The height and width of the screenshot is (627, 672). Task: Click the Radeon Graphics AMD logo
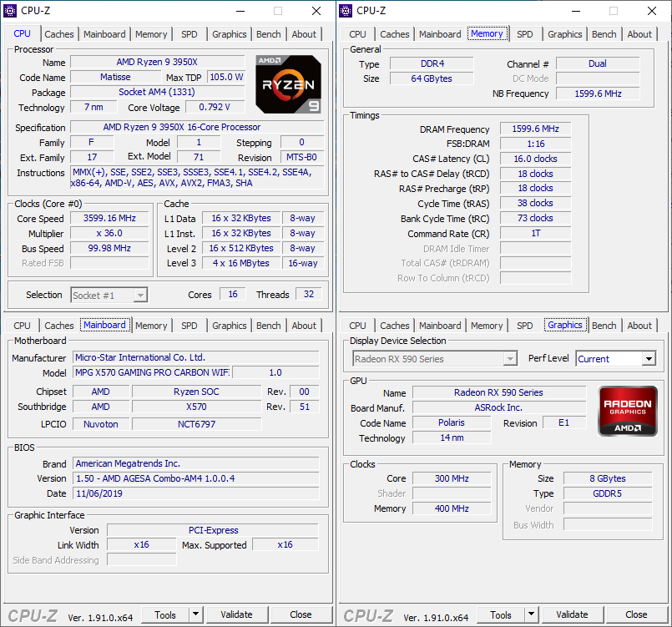coord(628,410)
